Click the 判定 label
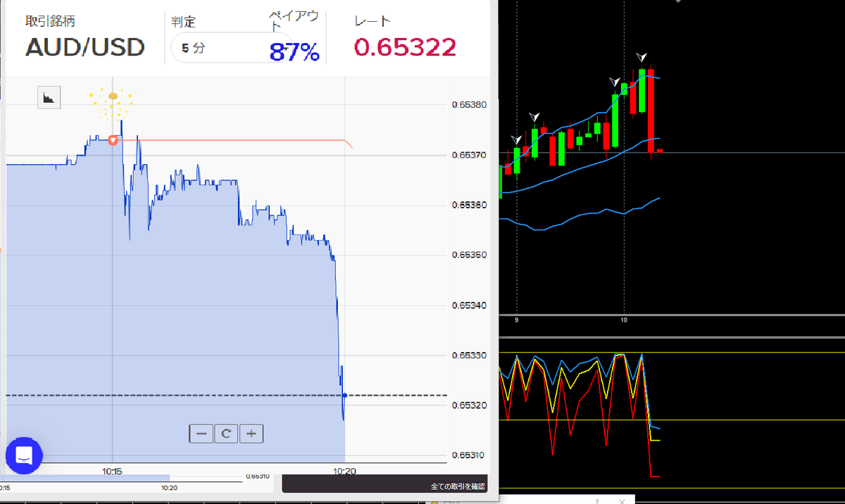This screenshot has height=504, width=845. [x=182, y=22]
